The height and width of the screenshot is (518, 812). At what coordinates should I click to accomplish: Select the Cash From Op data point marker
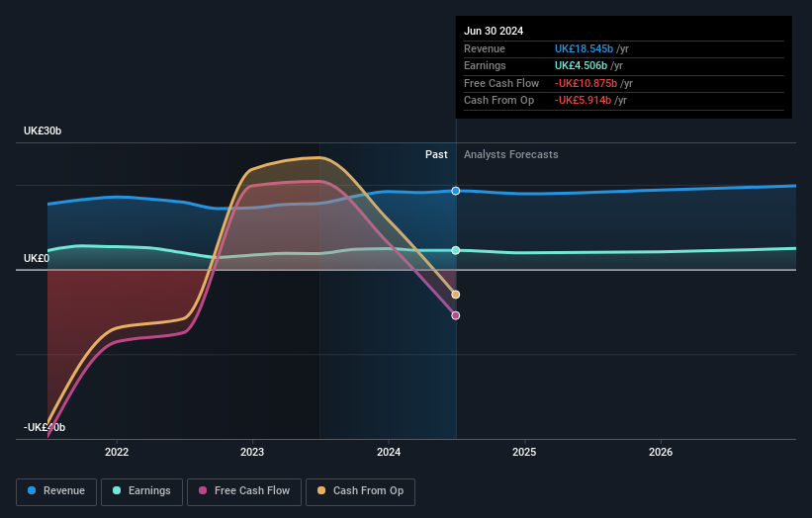[x=456, y=295]
